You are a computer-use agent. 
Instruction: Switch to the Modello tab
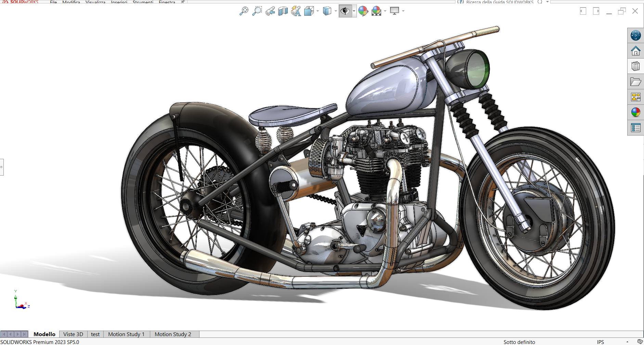click(44, 334)
